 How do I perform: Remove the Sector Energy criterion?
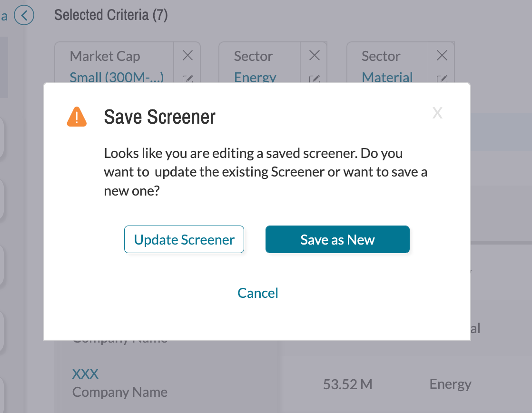click(x=315, y=55)
